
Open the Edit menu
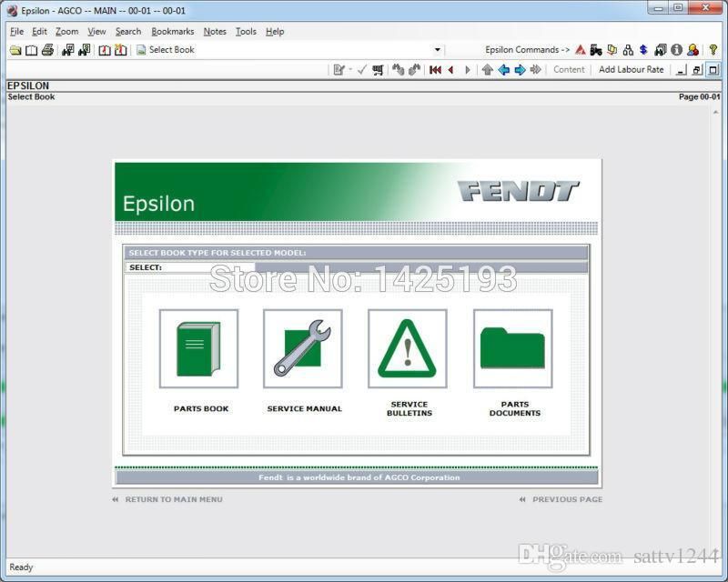(x=39, y=31)
